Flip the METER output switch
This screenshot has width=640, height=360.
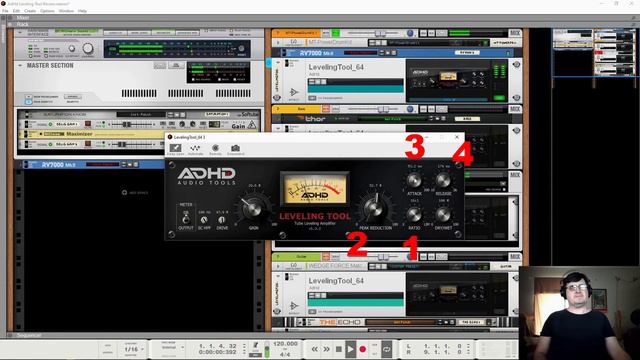click(x=186, y=218)
